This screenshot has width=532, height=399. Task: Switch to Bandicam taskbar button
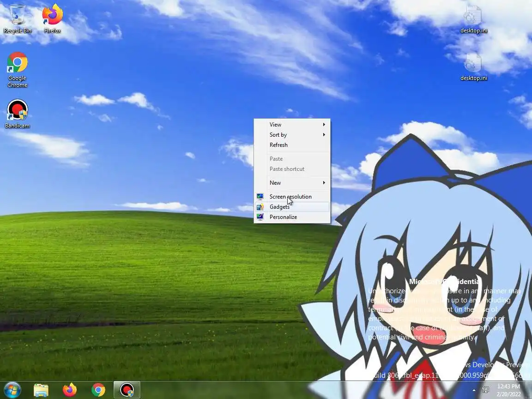pyautogui.click(x=127, y=390)
